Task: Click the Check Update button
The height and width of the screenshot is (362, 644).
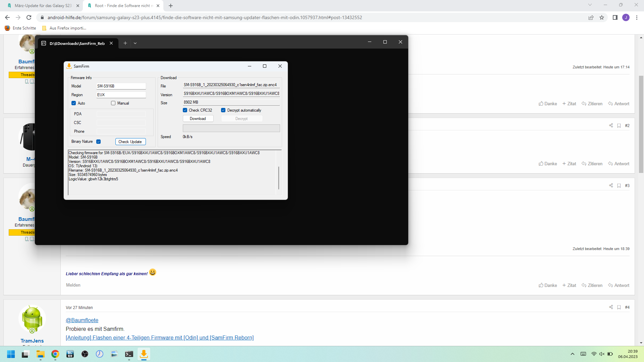Action: pyautogui.click(x=130, y=142)
